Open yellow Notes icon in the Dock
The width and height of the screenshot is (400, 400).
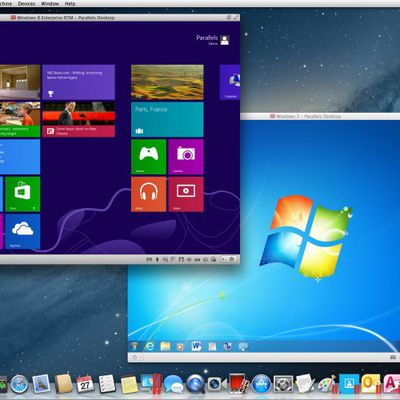click(x=129, y=384)
